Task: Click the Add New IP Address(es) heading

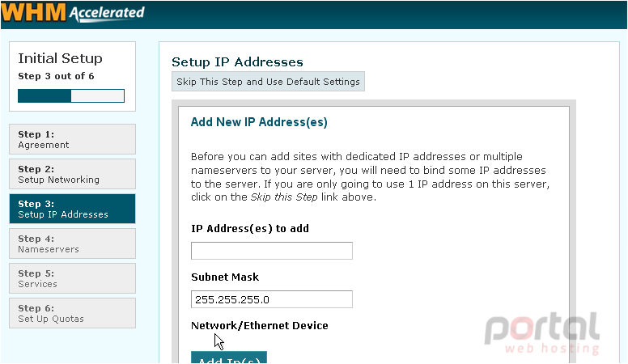Action: coord(259,121)
